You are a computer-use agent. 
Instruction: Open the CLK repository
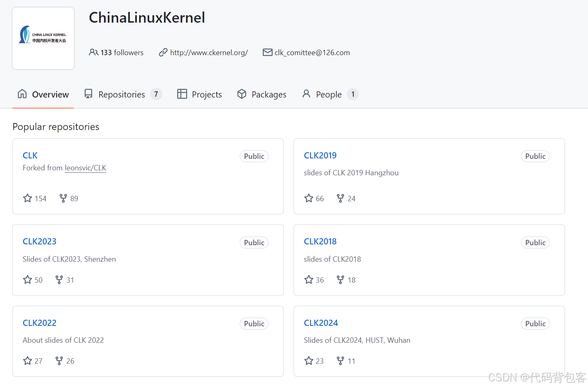click(x=30, y=156)
